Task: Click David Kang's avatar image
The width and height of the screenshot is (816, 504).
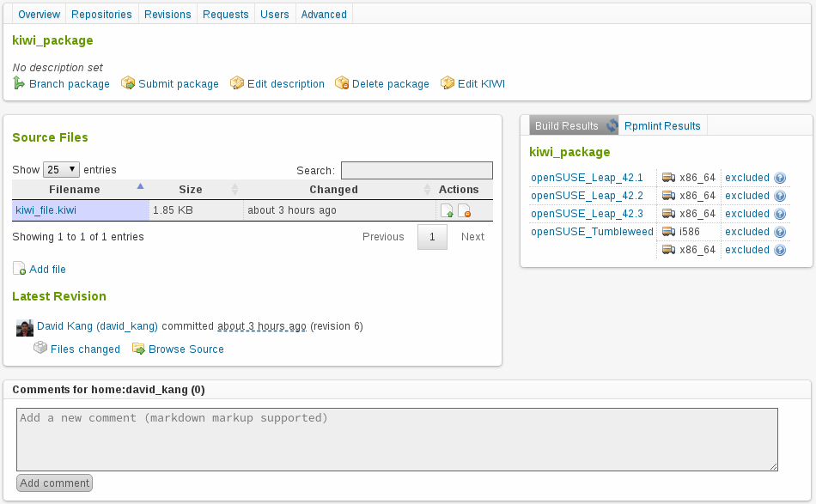Action: pos(25,327)
